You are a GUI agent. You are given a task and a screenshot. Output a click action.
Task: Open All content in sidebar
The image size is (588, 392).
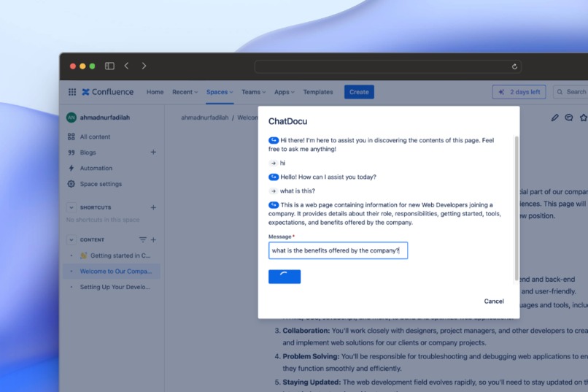pyautogui.click(x=95, y=137)
